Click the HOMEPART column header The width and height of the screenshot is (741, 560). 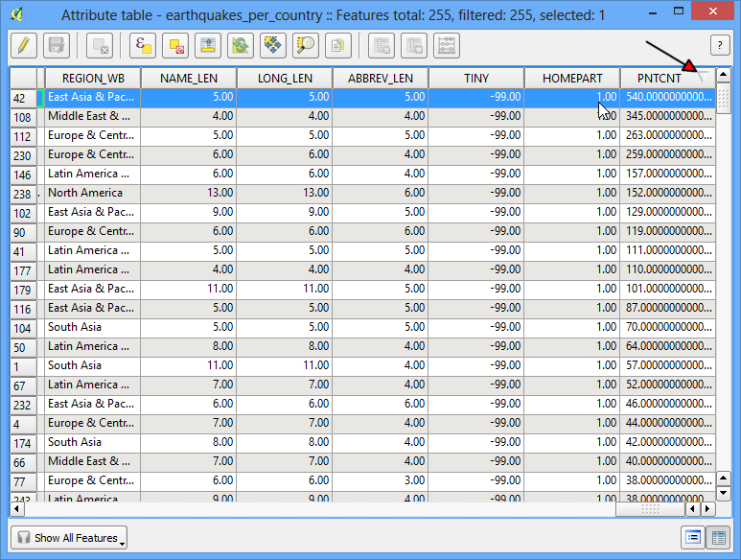click(572, 78)
